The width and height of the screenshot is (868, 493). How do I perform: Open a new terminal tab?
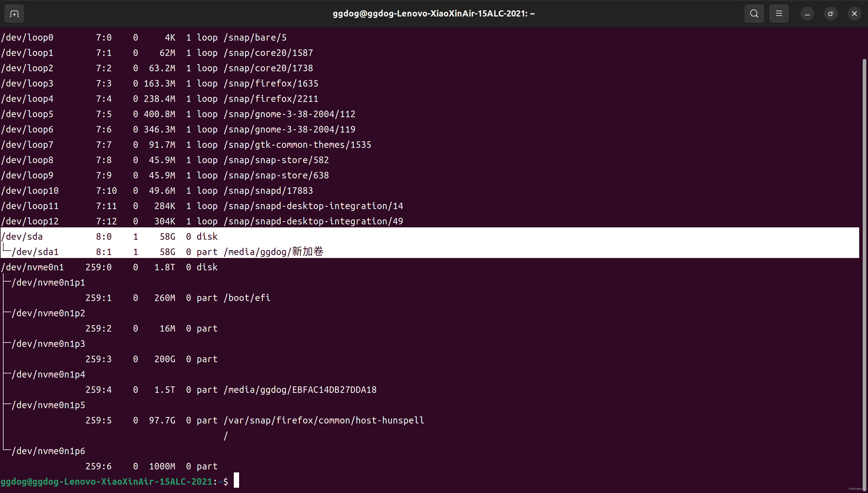(x=14, y=14)
